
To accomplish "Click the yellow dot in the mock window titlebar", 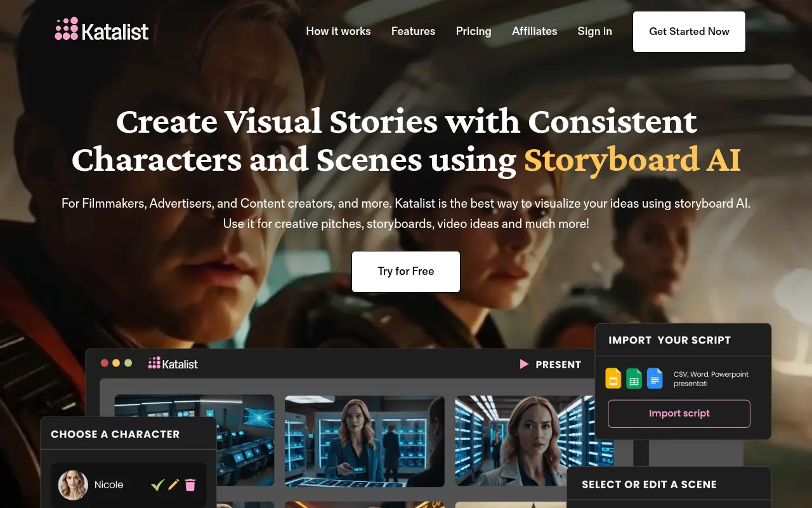I will pyautogui.click(x=116, y=363).
